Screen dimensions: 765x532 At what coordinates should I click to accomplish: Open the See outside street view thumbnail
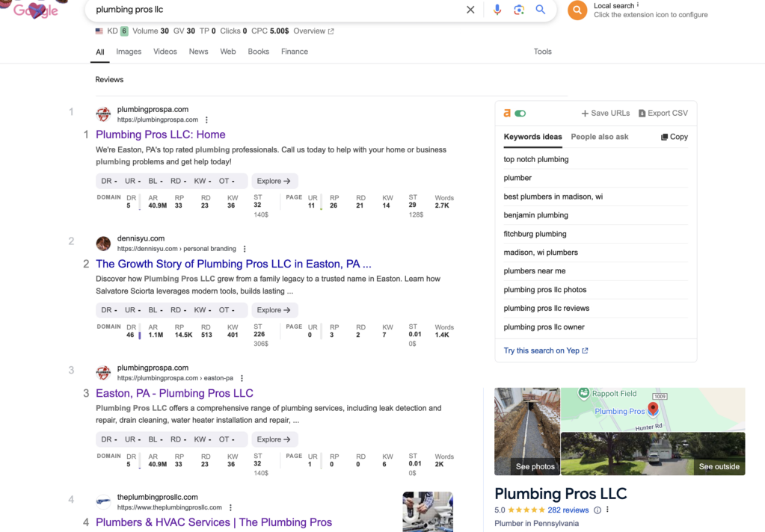click(653, 454)
